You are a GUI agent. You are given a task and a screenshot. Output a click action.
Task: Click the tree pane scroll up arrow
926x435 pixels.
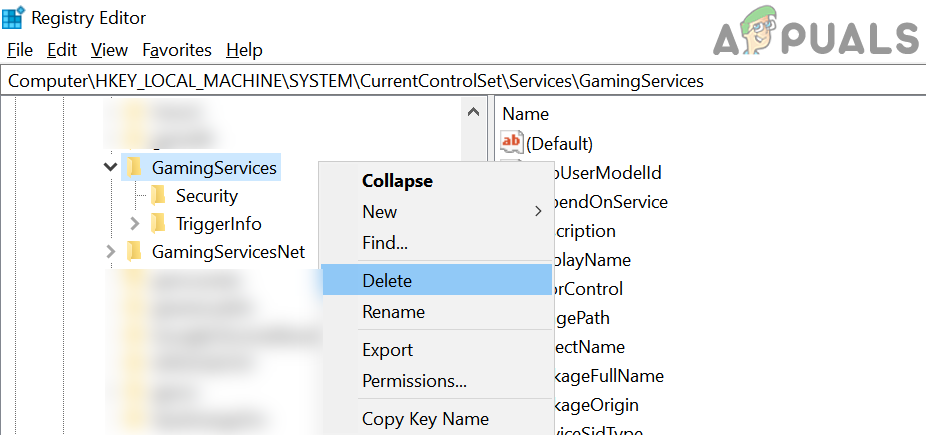[x=474, y=113]
